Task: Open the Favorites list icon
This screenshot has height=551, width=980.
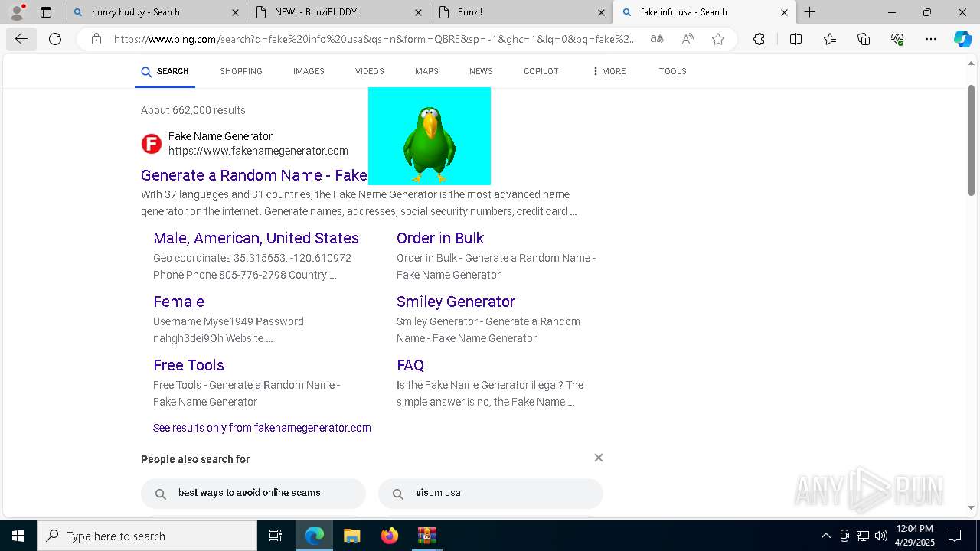Action: tap(830, 39)
